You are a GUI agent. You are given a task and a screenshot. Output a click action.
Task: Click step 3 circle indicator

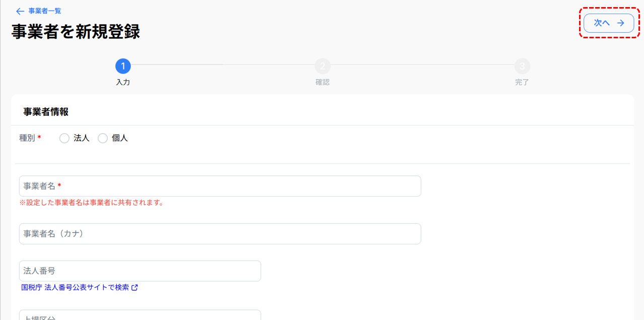coord(522,66)
